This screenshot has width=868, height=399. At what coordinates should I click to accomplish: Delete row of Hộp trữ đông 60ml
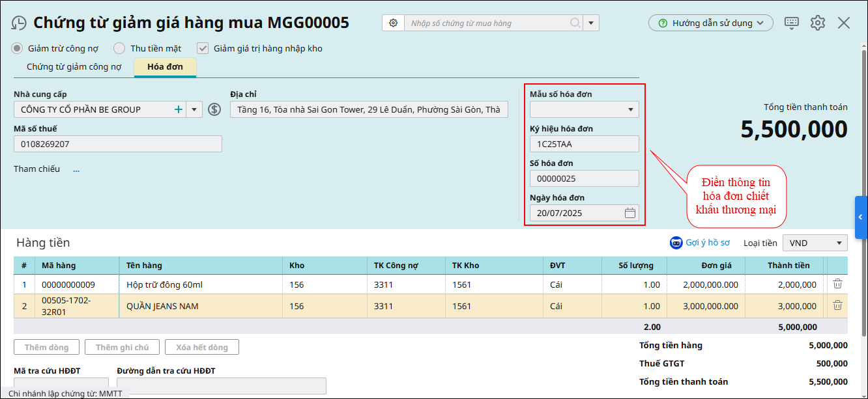coord(837,284)
